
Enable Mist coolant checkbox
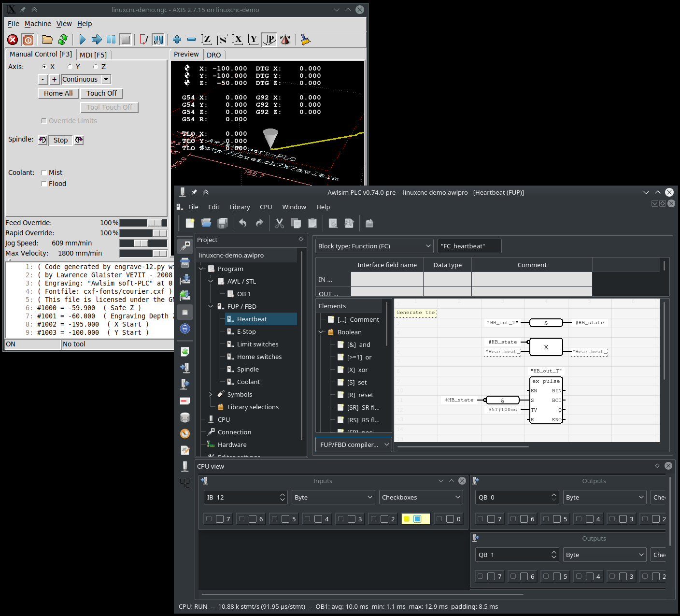[44, 172]
